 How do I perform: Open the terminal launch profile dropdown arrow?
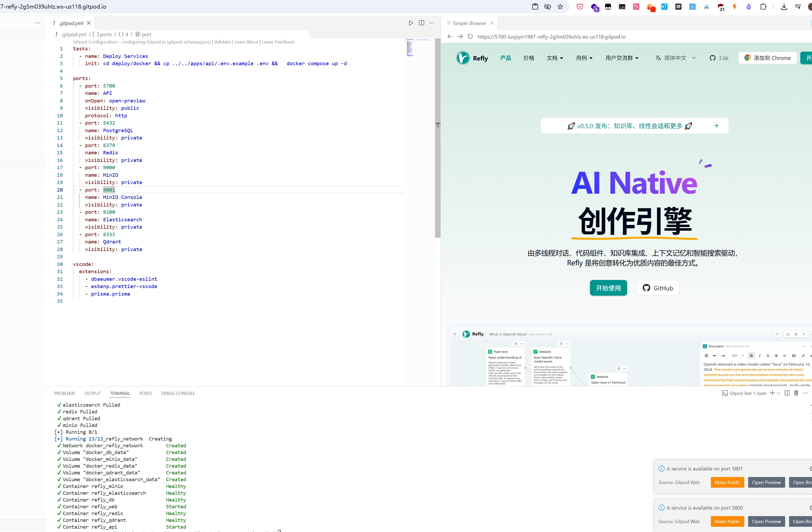click(778, 393)
